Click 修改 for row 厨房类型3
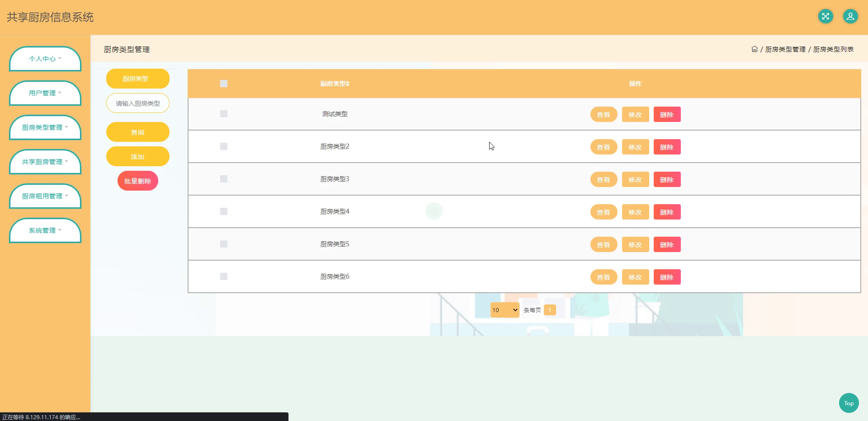868x421 pixels. point(635,179)
